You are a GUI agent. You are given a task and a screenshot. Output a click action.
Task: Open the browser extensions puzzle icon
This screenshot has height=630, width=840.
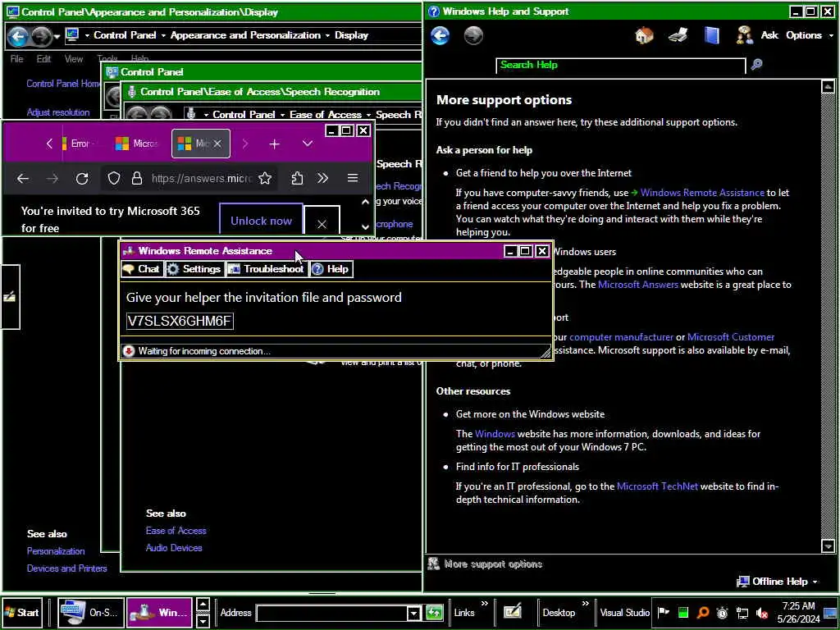click(x=297, y=178)
